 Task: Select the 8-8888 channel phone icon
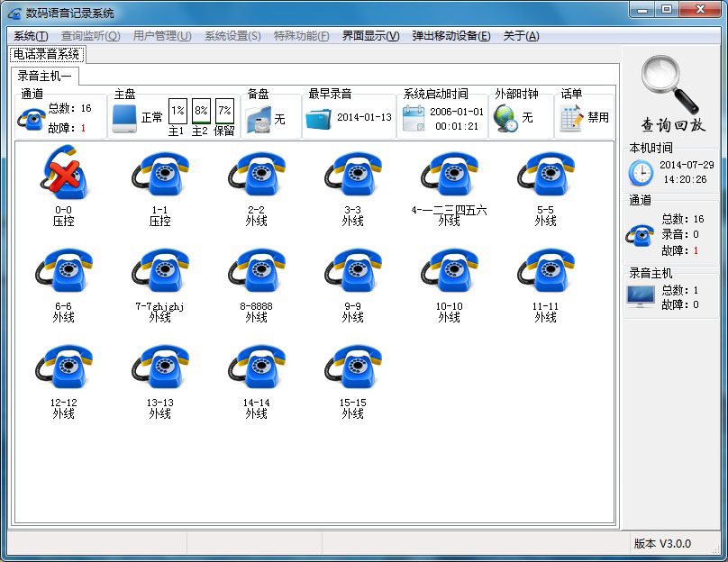(256, 270)
